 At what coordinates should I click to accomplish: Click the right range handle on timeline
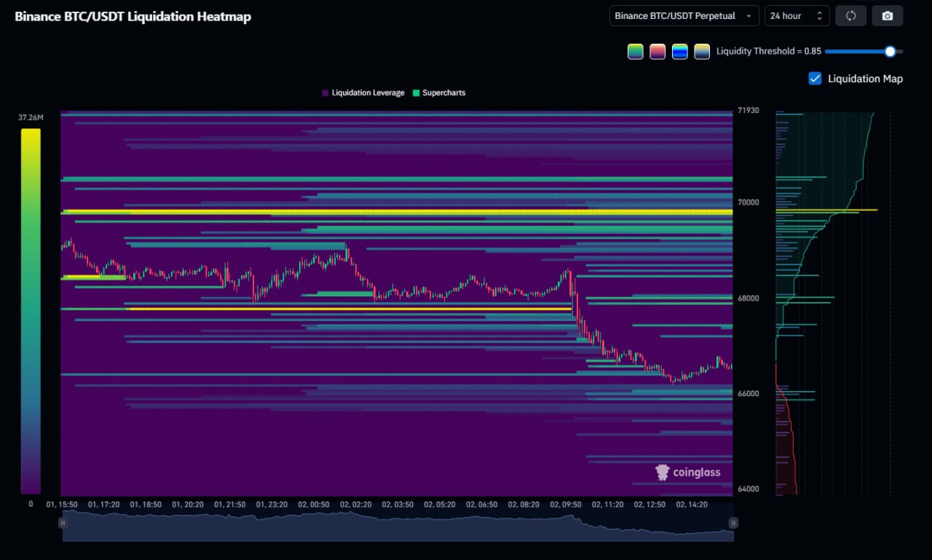pyautogui.click(x=733, y=523)
